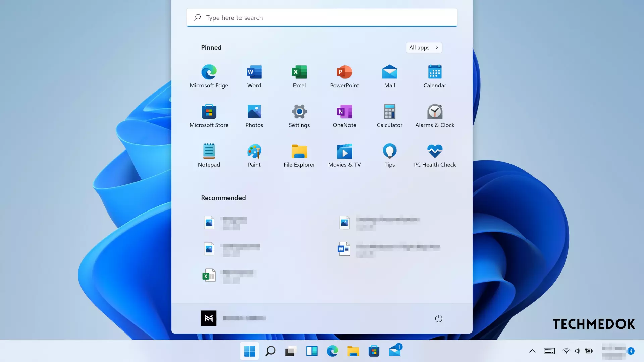Launch OneNote from Start menu

coord(344,116)
